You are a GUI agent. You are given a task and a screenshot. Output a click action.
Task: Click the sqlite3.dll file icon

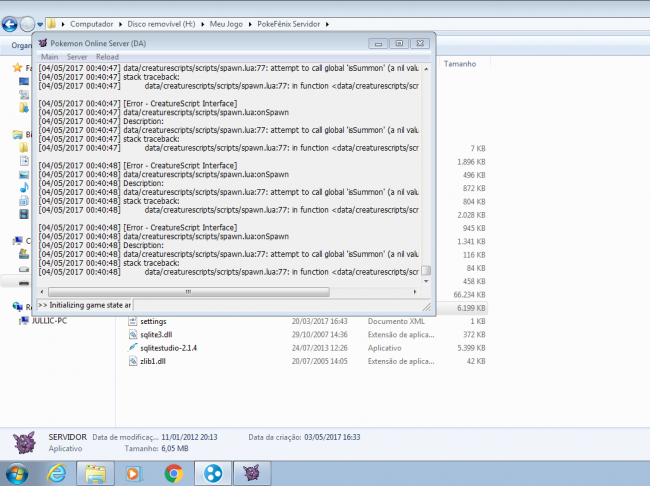(132, 334)
